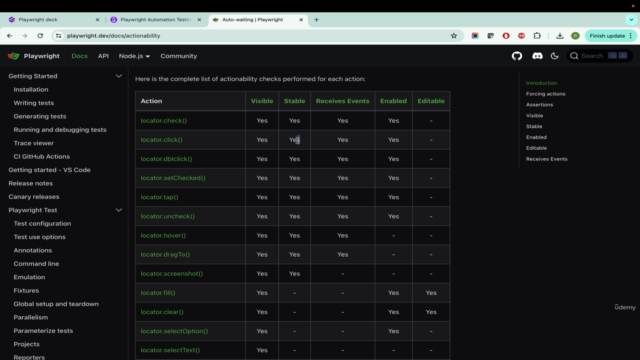
Task: Open the API navbar item
Action: pyautogui.click(x=103, y=56)
